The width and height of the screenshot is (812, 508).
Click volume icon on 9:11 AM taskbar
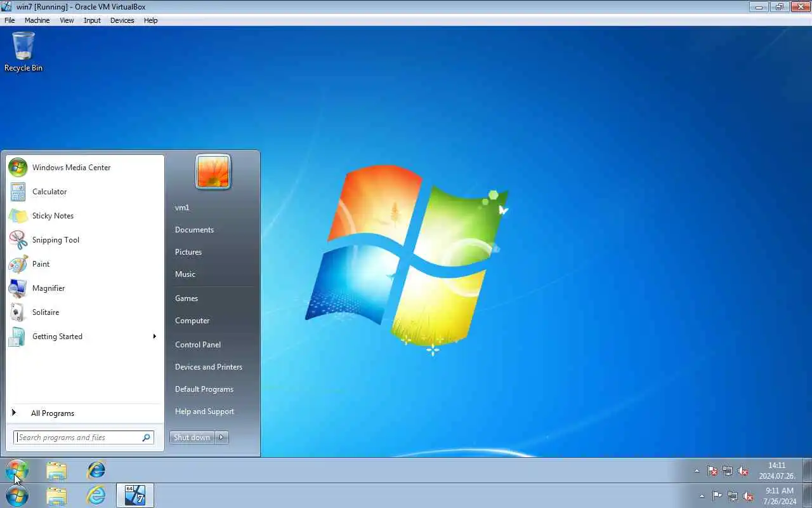(748, 496)
